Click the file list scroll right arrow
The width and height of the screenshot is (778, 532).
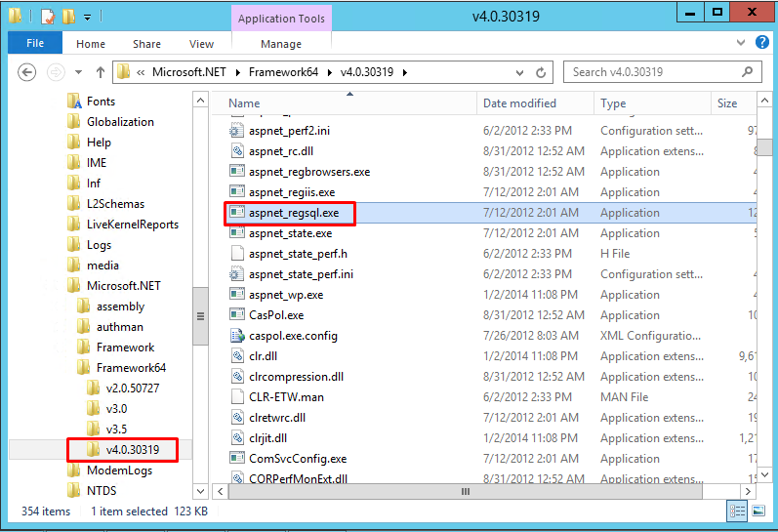pyautogui.click(x=749, y=491)
